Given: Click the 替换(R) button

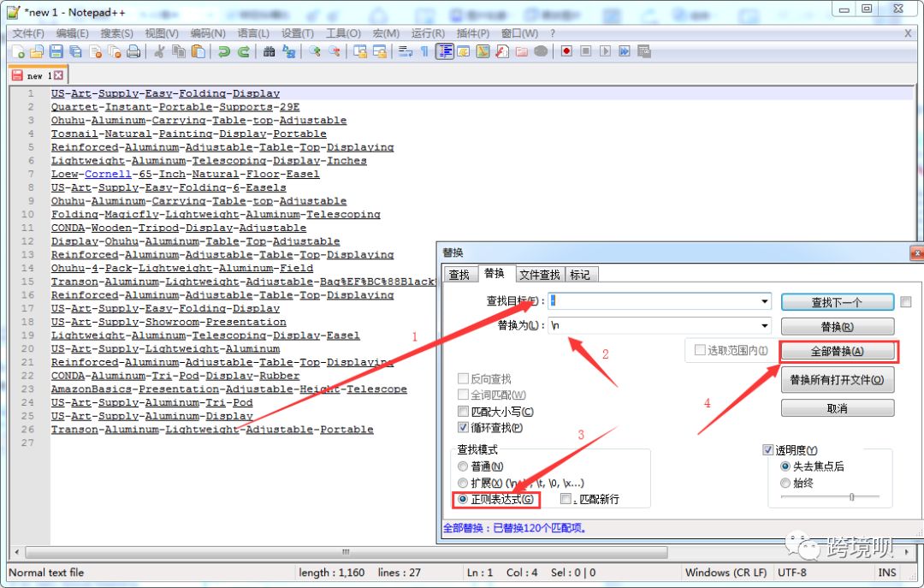Looking at the screenshot, I should click(x=837, y=327).
